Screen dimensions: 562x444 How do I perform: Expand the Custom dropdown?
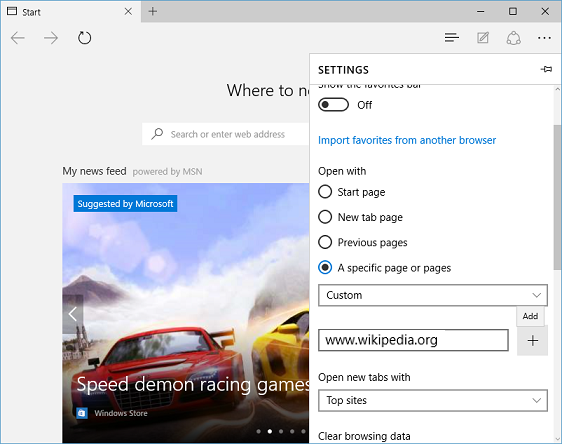[433, 295]
